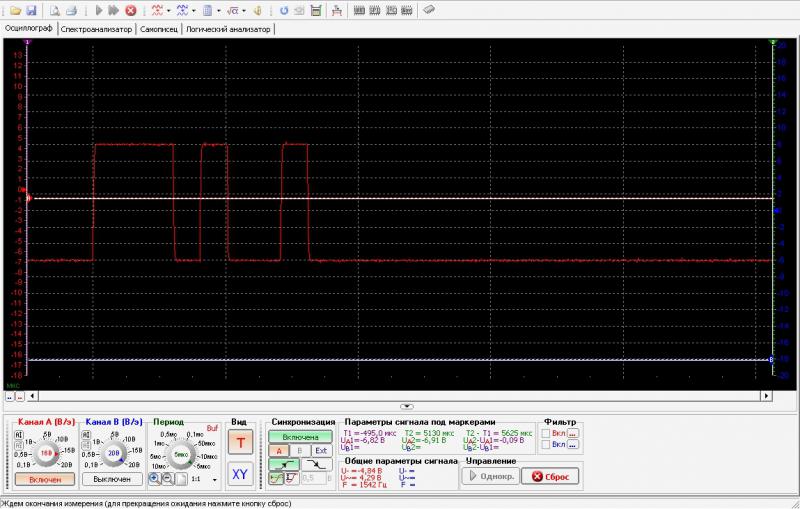Toggle the Включена synchronization button
The width and height of the screenshot is (800, 509).
pyautogui.click(x=299, y=437)
